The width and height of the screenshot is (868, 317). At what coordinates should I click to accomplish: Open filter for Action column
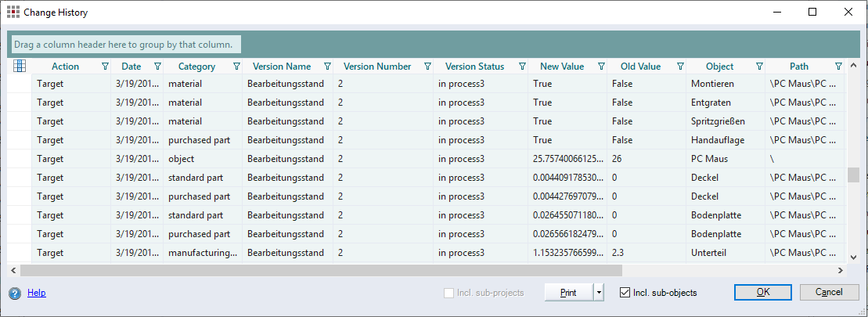pyautogui.click(x=105, y=67)
